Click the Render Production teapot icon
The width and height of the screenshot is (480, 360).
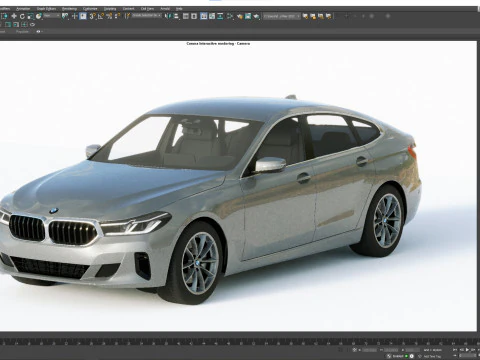pos(256,16)
